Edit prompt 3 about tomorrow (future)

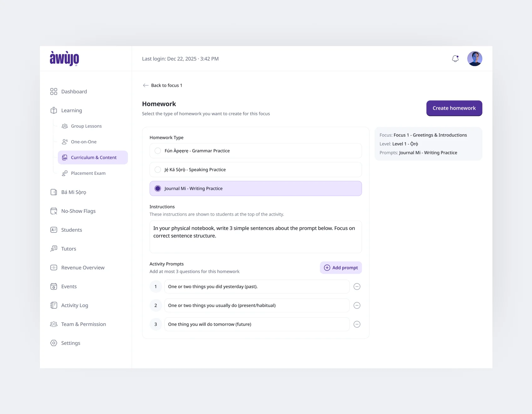click(257, 324)
